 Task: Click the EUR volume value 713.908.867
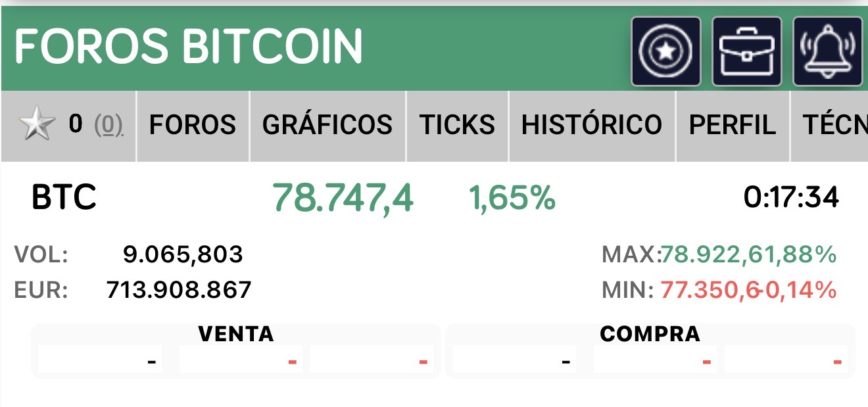click(x=179, y=290)
